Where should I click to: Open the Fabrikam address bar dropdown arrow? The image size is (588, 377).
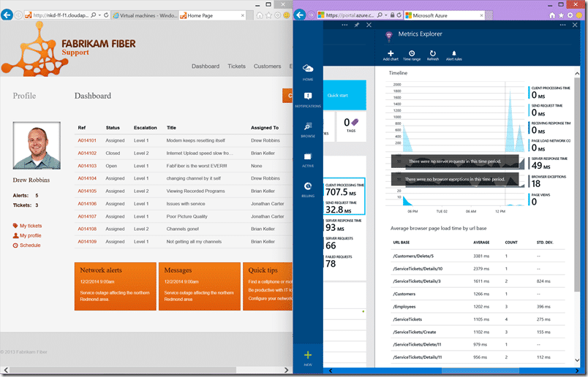pyautogui.click(x=99, y=15)
